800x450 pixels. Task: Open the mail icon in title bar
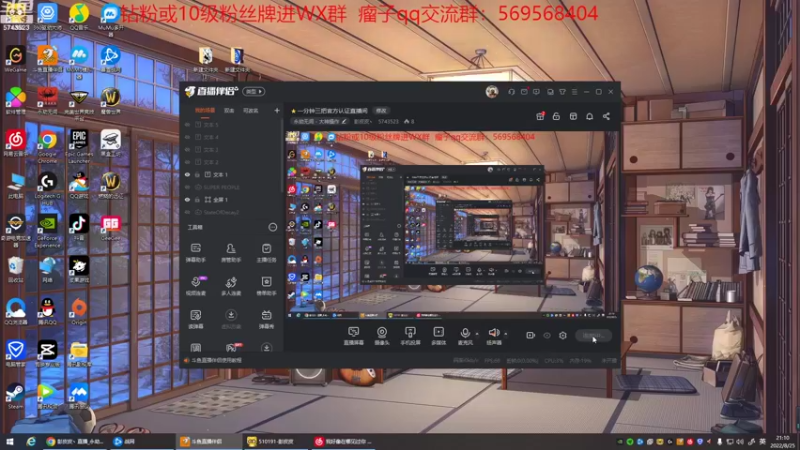tap(524, 92)
